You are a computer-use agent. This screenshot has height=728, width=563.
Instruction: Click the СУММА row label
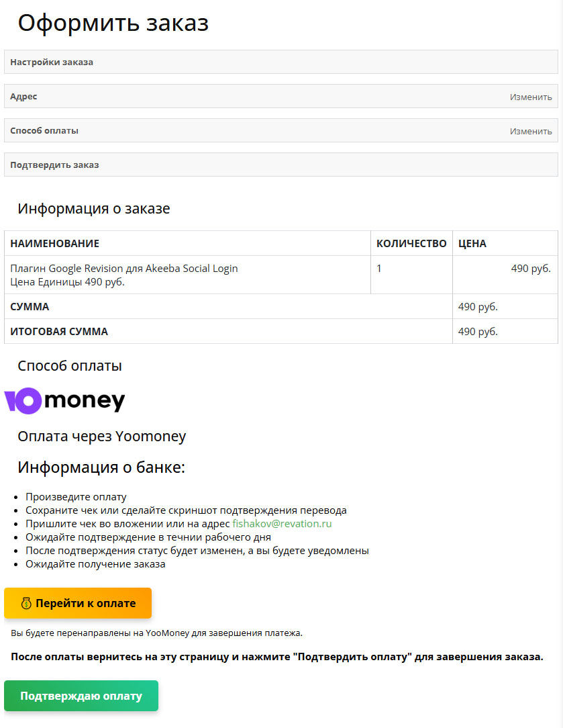30,306
